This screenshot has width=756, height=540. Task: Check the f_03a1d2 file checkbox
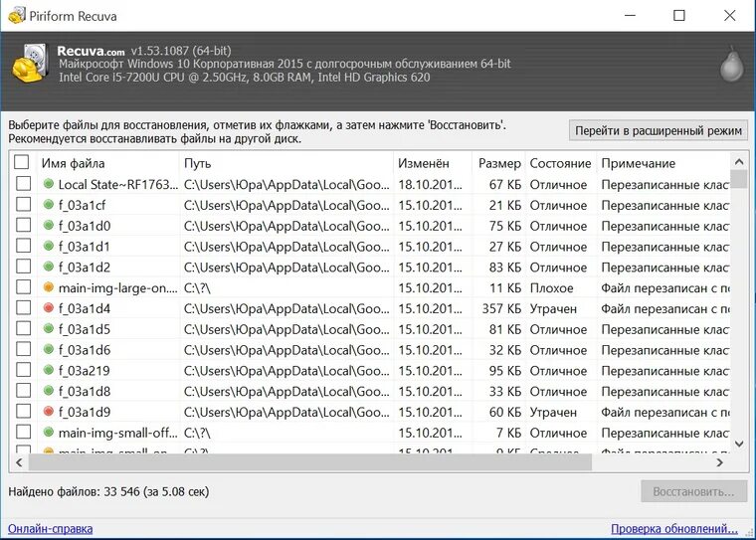(24, 267)
